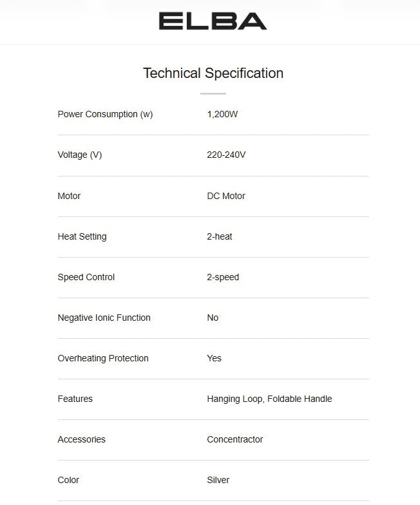Click the Silver color value
Viewport: 420px width, 505px height.
(218, 480)
